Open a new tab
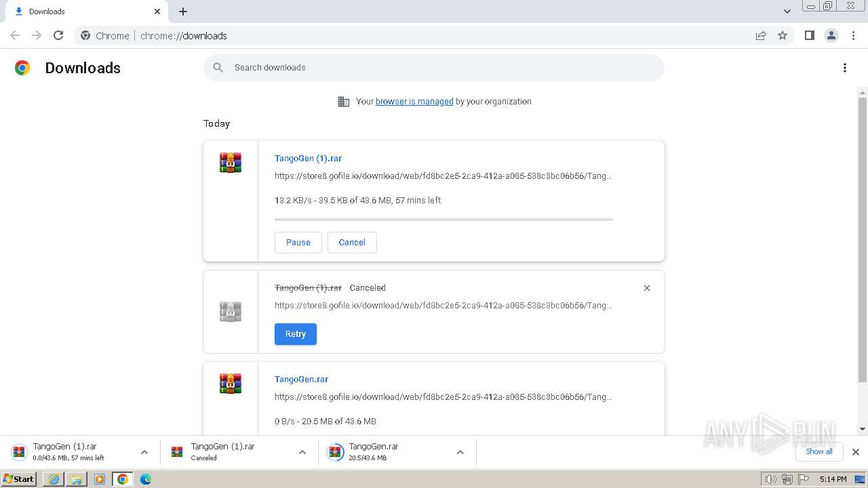The width and height of the screenshot is (868, 488). tap(183, 12)
